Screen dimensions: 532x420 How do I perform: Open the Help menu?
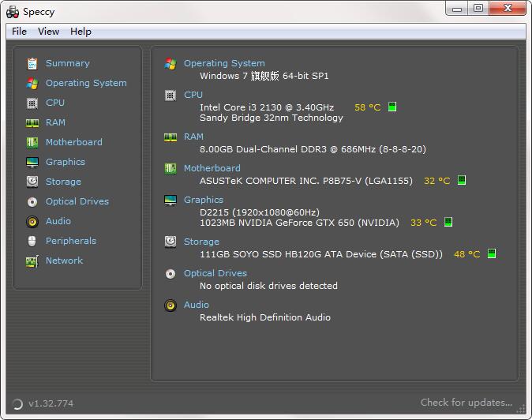[81, 32]
